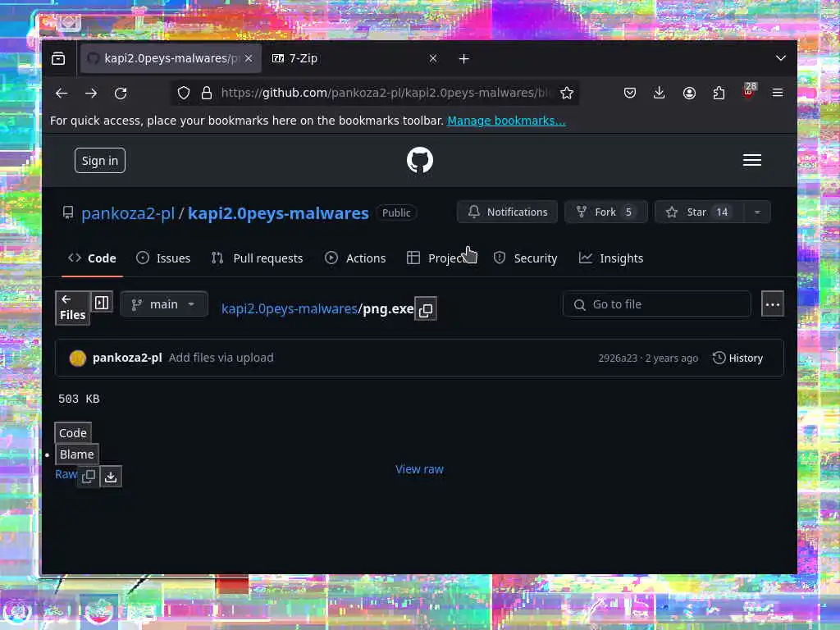Open the tracking protection shield icon
The height and width of the screenshot is (630, 840).
(x=184, y=94)
